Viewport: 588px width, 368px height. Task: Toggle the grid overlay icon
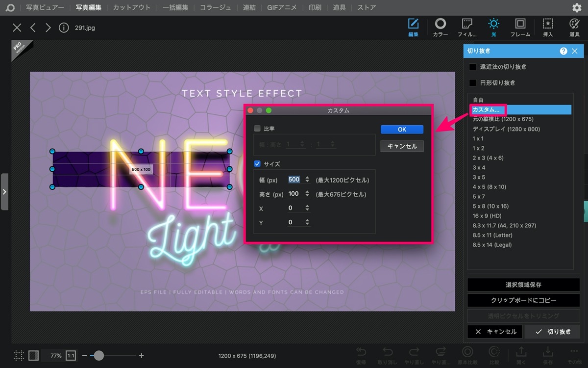19,355
